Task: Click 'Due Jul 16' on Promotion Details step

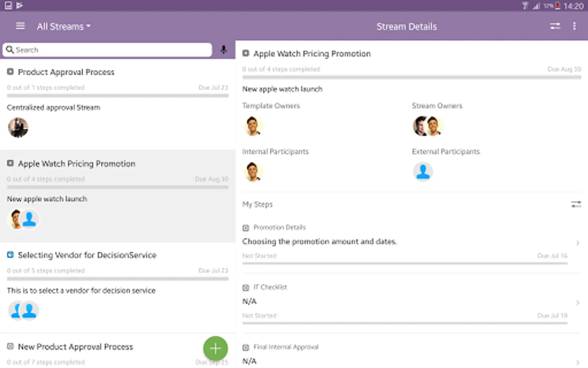Action: (x=552, y=256)
